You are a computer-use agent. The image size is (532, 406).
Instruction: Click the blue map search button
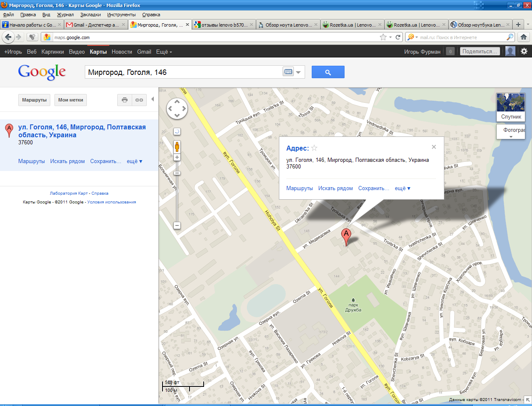pos(328,72)
